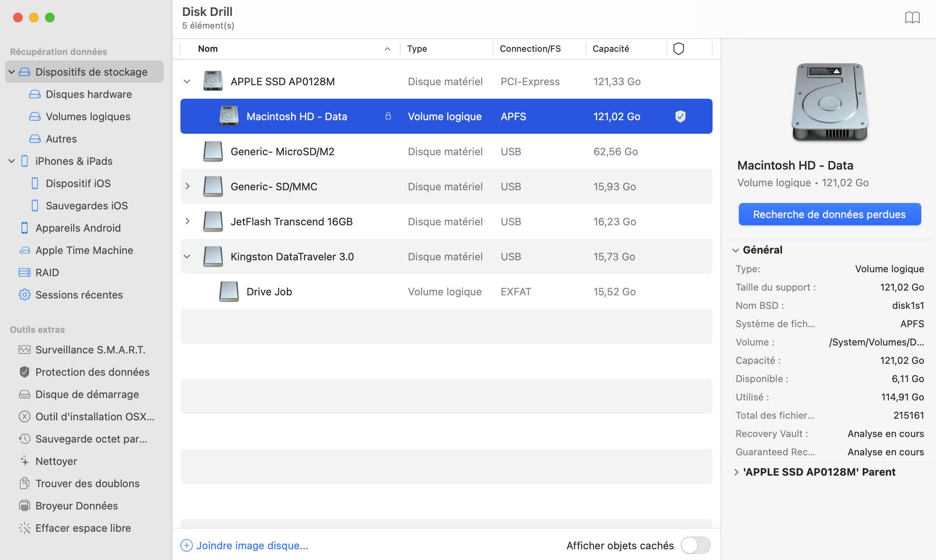This screenshot has height=560, width=936.
Task: Sort by the Type column header
Action: point(446,49)
